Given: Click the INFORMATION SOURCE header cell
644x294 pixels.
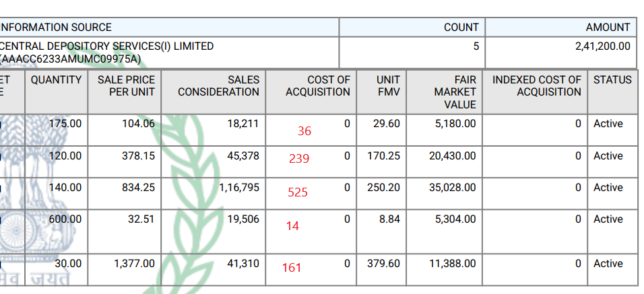Looking at the screenshot, I should click(x=56, y=28).
